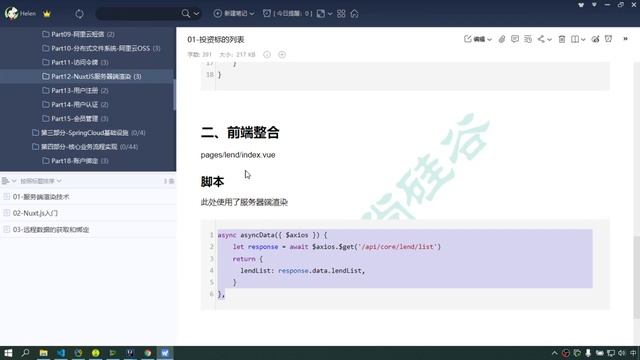640x360 pixels.
Task: Open folder Part14-用户认证
Action: pyautogui.click(x=75, y=104)
